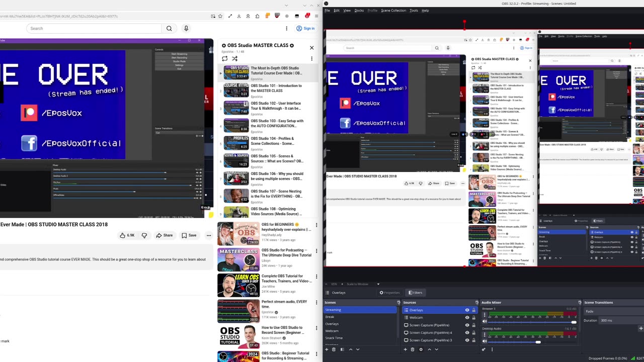644x362 pixels.
Task: Open OBS File menu
Action: [x=327, y=11]
